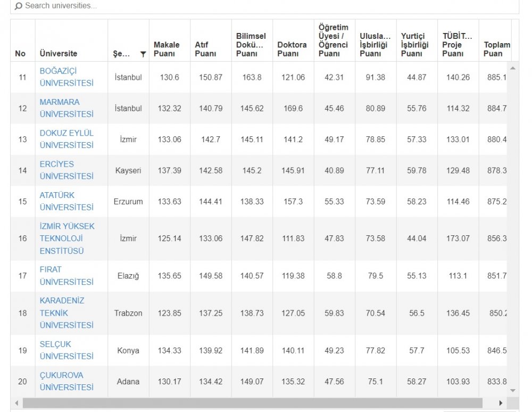Screen dimensions: 532x412
Task: Click Atatürk's Atıf score 144.41
Action: pos(211,202)
